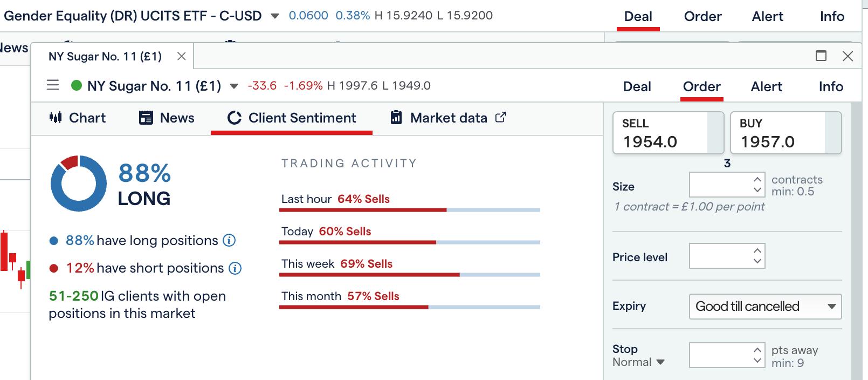Viewport: 868px width, 380px height.
Task: Open Info tab in sugar window
Action: click(x=831, y=86)
